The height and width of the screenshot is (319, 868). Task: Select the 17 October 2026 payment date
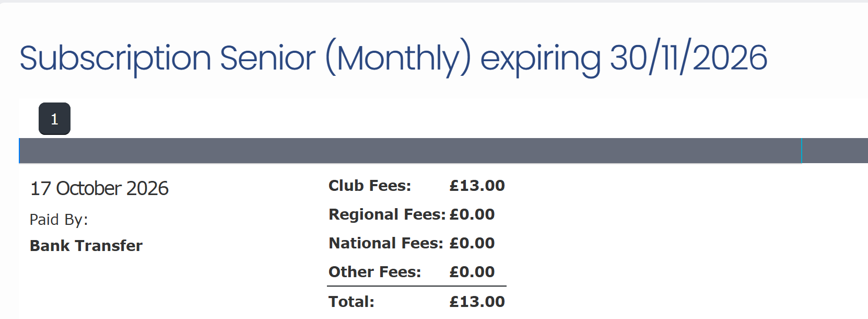click(99, 188)
